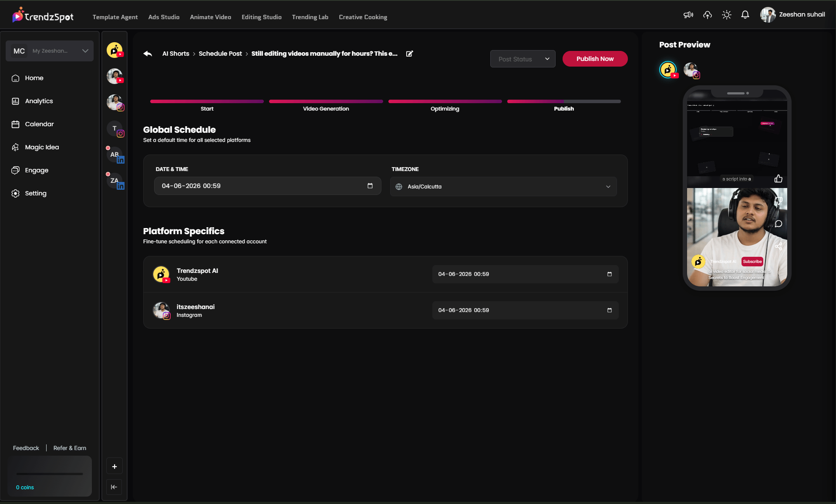Click the TrendzSpot logo
The height and width of the screenshot is (504, 836).
(x=43, y=16)
